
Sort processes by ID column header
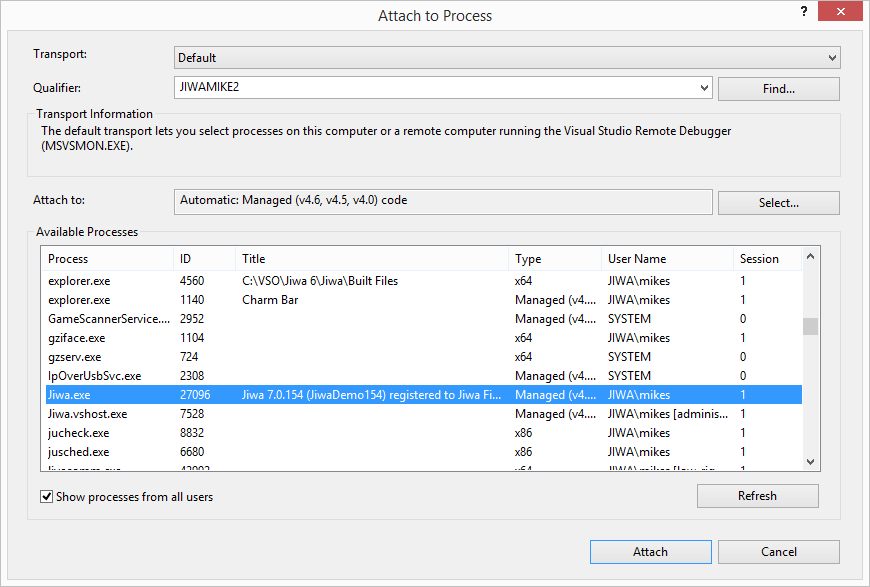coord(204,259)
